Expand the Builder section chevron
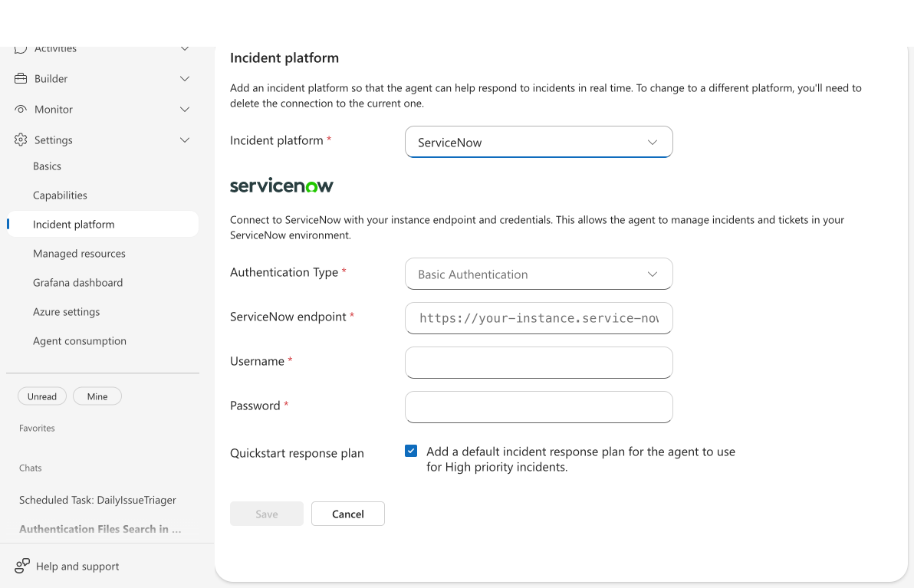The height and width of the screenshot is (588, 914). click(185, 79)
